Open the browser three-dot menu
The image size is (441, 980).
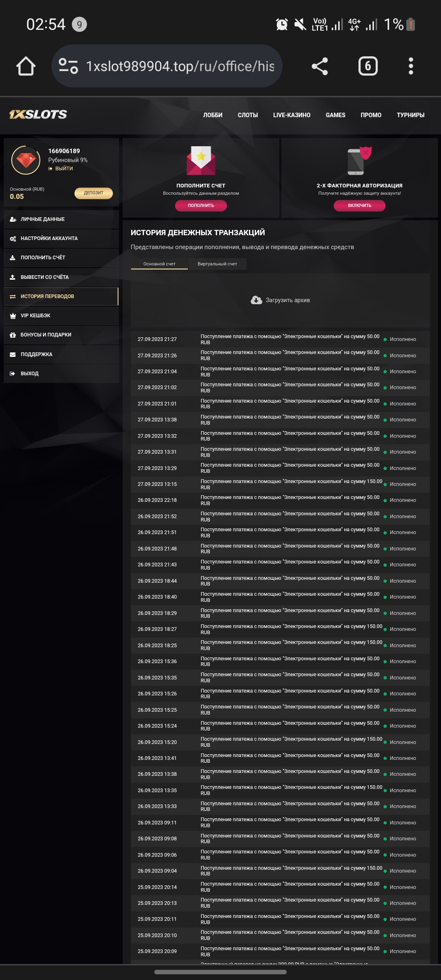(411, 66)
